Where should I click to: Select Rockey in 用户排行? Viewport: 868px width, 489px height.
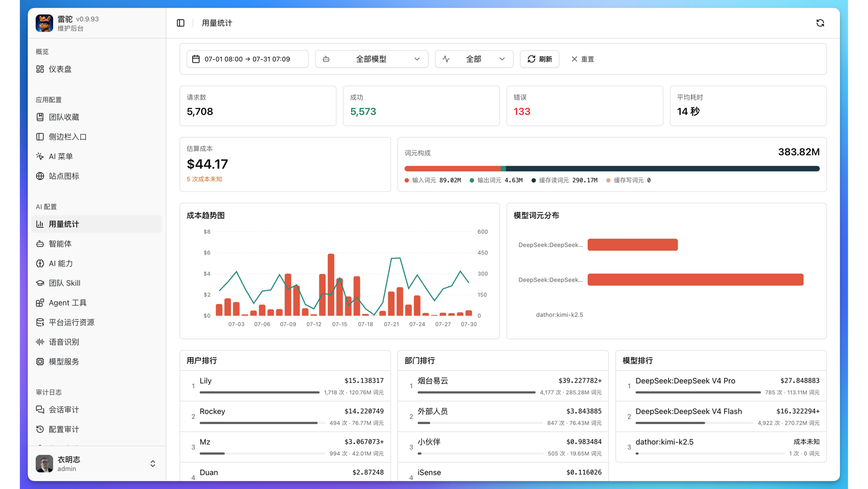(x=285, y=417)
